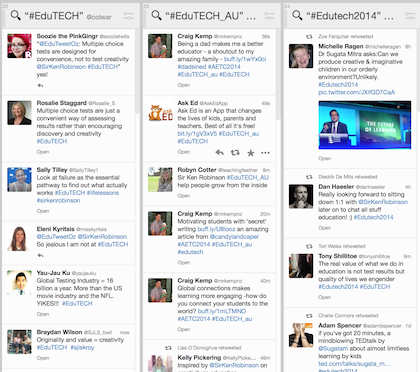Open link under Braydan Wilson's tweet

click(43, 358)
